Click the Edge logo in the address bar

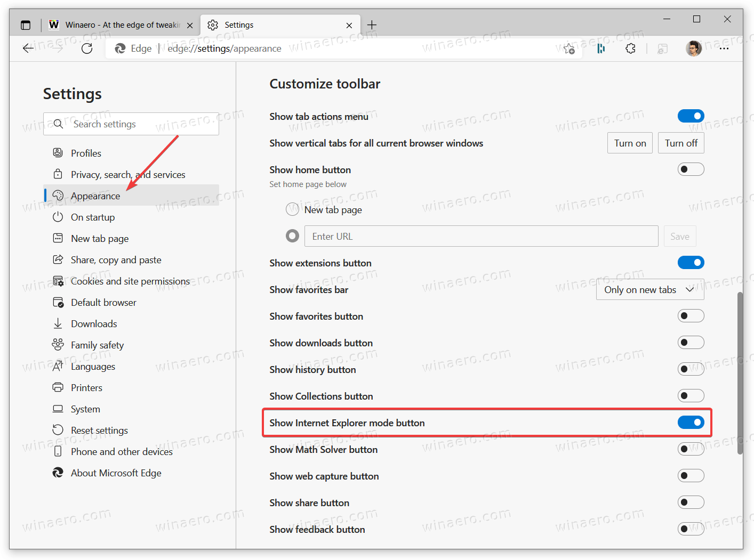click(x=121, y=48)
